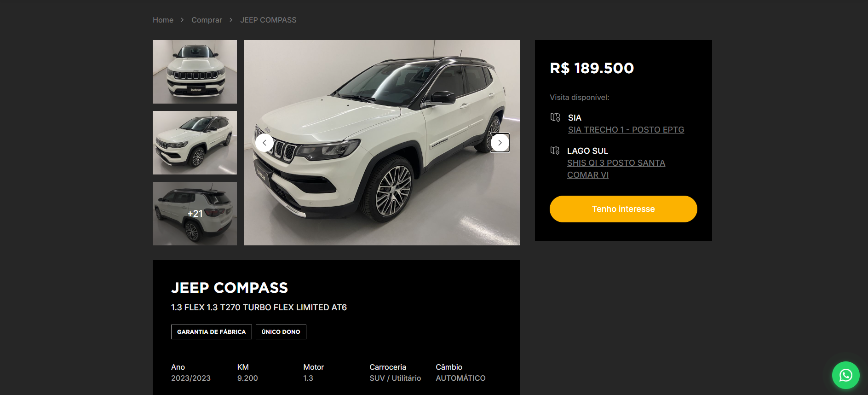Click the ÚNICO DONO tag
Viewport: 868px width, 395px height.
click(281, 332)
